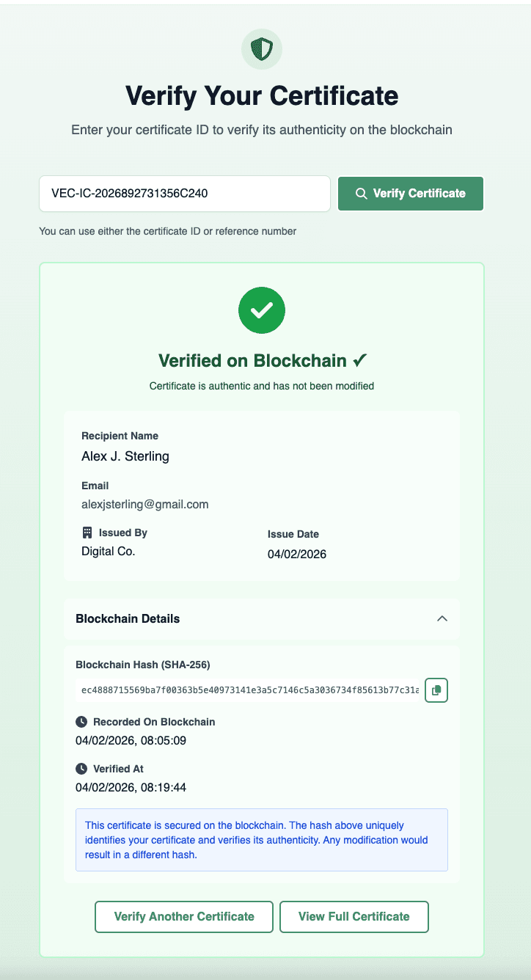Click the magnifier icon in Verify button

361,194
